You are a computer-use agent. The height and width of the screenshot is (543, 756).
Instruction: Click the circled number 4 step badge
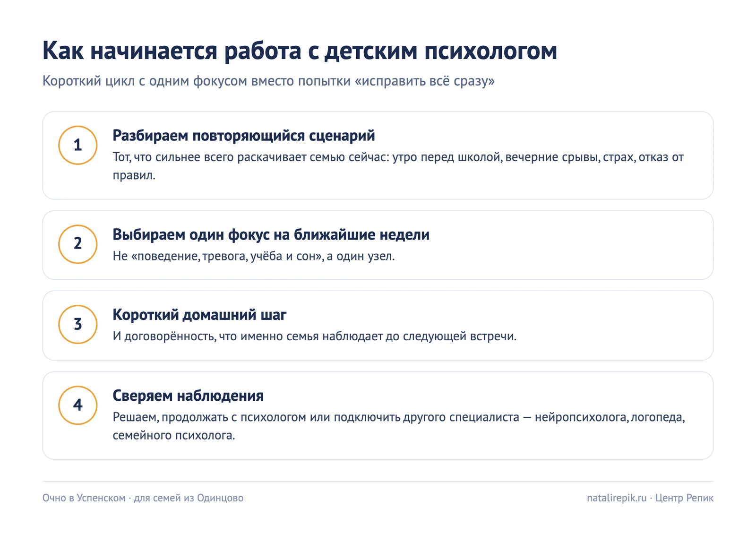tap(78, 405)
